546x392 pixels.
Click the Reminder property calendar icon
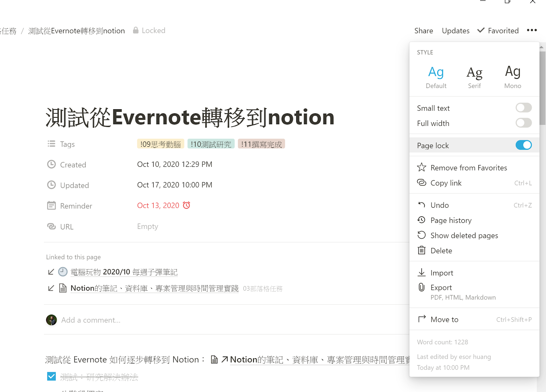point(51,206)
